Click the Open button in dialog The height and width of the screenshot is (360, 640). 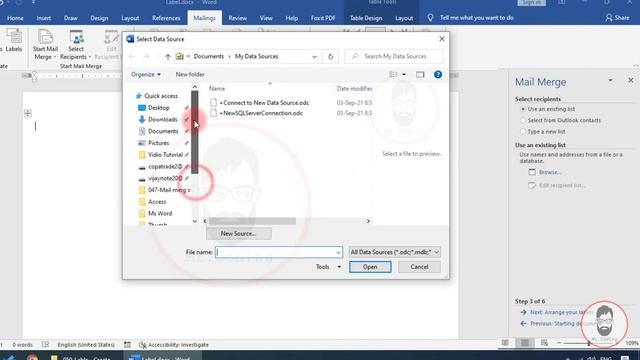point(370,267)
